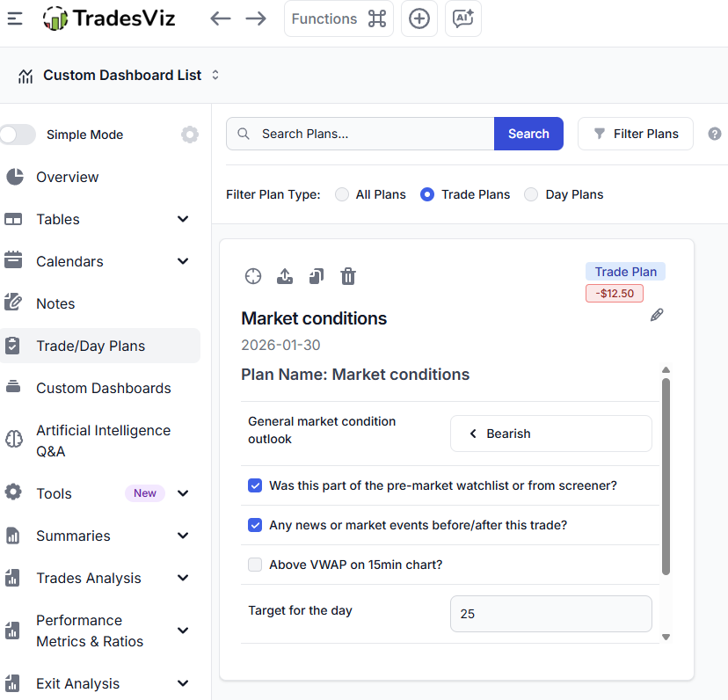Viewport: 728px width, 700px height.
Task: Click the TradesViz logo
Action: pos(109,18)
